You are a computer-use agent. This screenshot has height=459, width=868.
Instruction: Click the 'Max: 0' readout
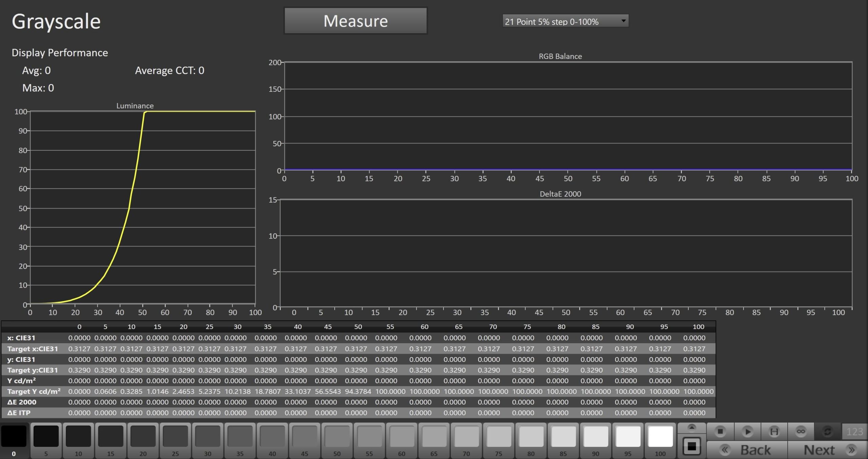38,88
